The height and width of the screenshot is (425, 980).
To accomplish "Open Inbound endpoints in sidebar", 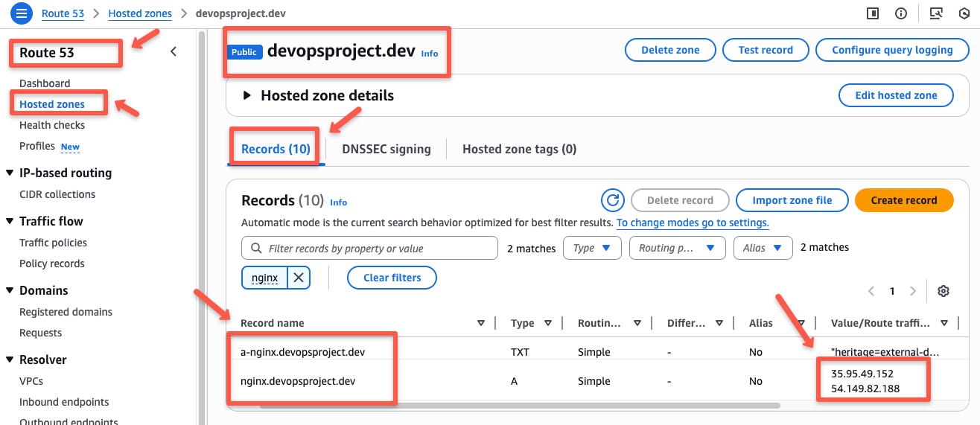I will click(64, 402).
